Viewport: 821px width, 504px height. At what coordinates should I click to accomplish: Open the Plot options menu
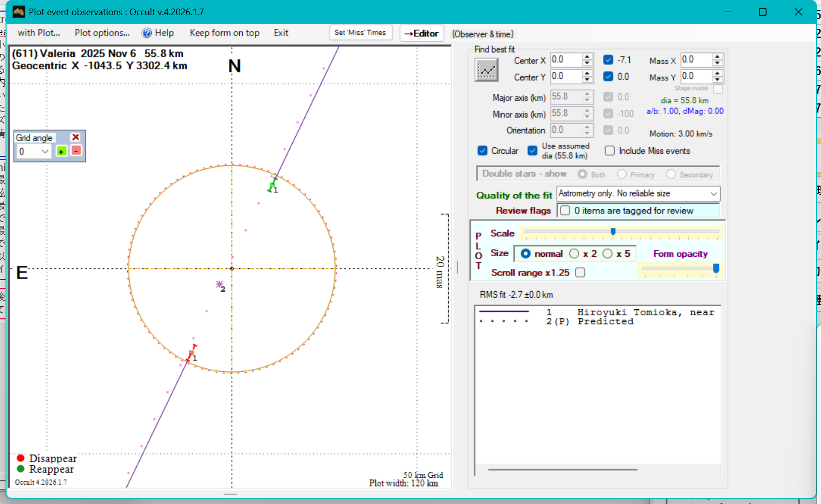click(102, 33)
